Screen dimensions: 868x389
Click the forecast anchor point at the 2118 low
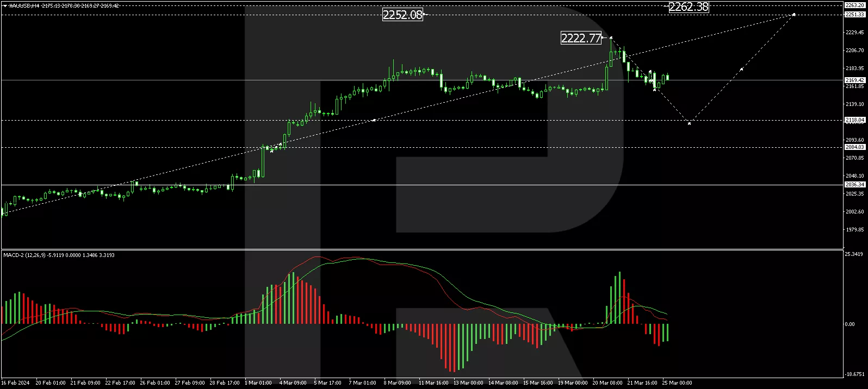[689, 123]
